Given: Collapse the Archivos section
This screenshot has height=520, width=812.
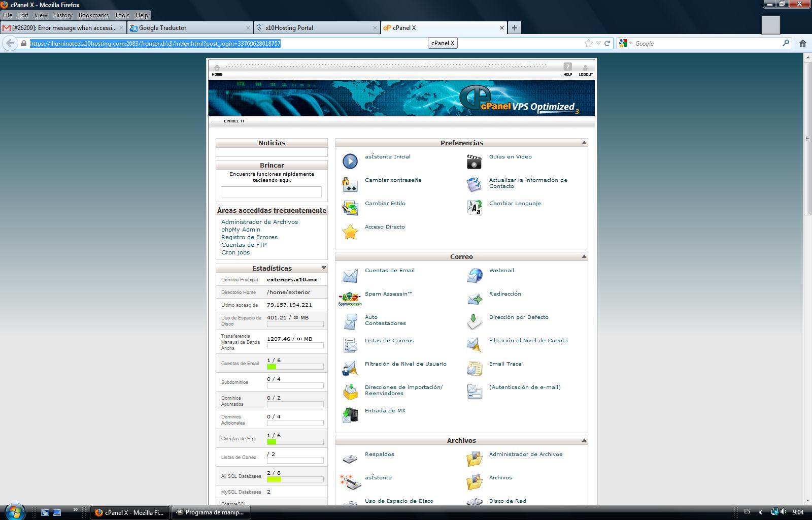Looking at the screenshot, I should coord(584,440).
